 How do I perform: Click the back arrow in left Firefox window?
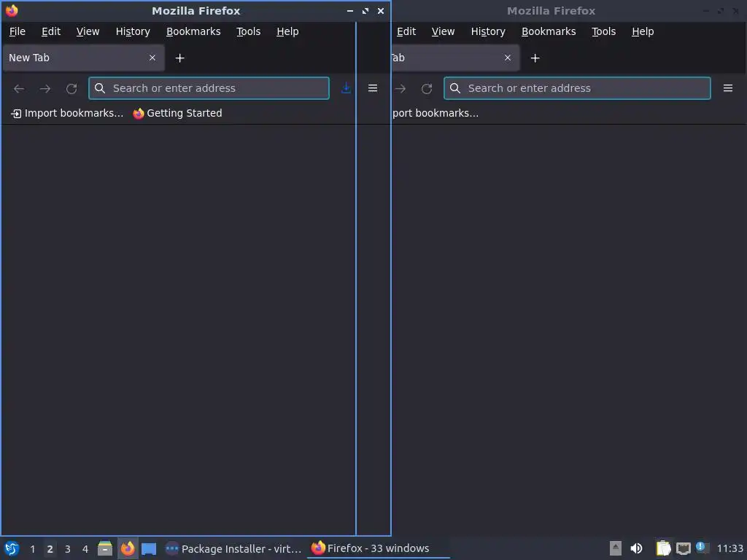click(x=19, y=88)
